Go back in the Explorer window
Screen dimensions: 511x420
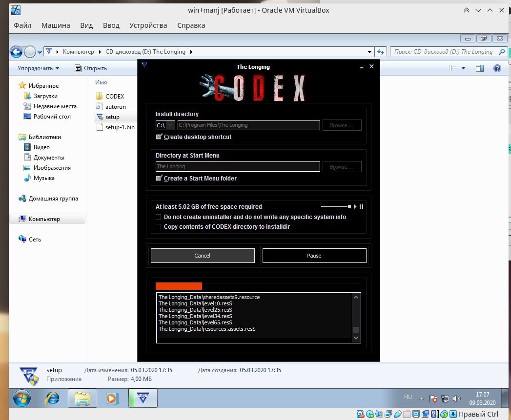[16, 52]
